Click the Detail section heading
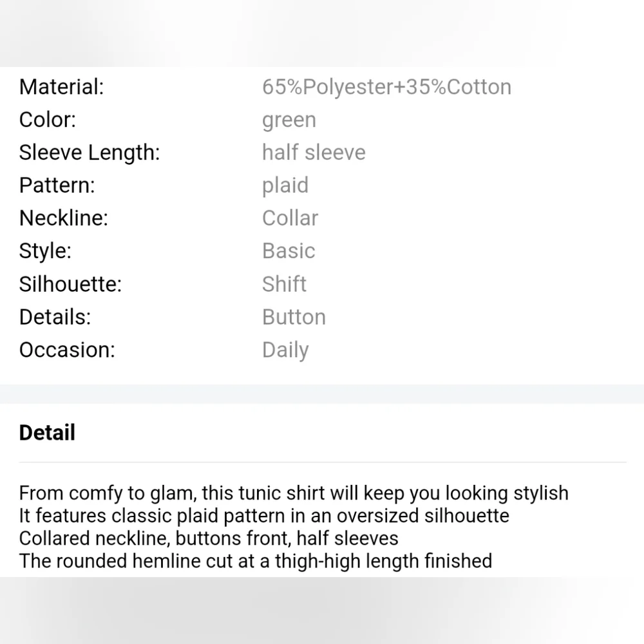The height and width of the screenshot is (644, 644). 47,432
